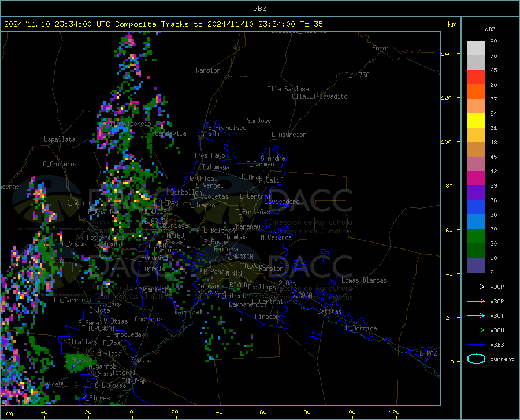Click the white VBCP arrow legend icon
520x420 pixels.
[476, 287]
